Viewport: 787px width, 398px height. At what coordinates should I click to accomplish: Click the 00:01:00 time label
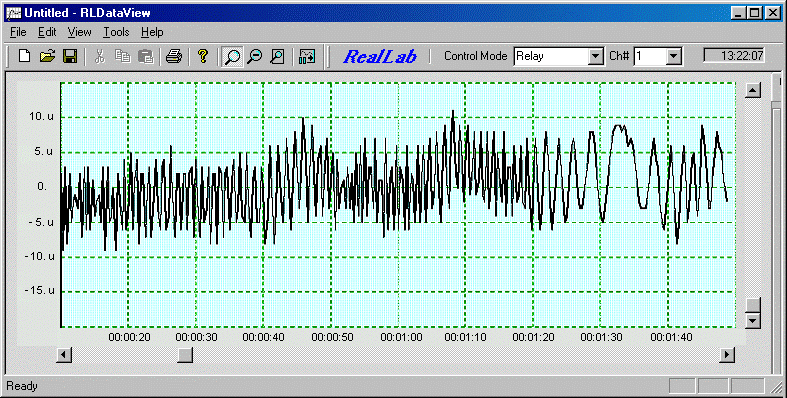pos(401,337)
